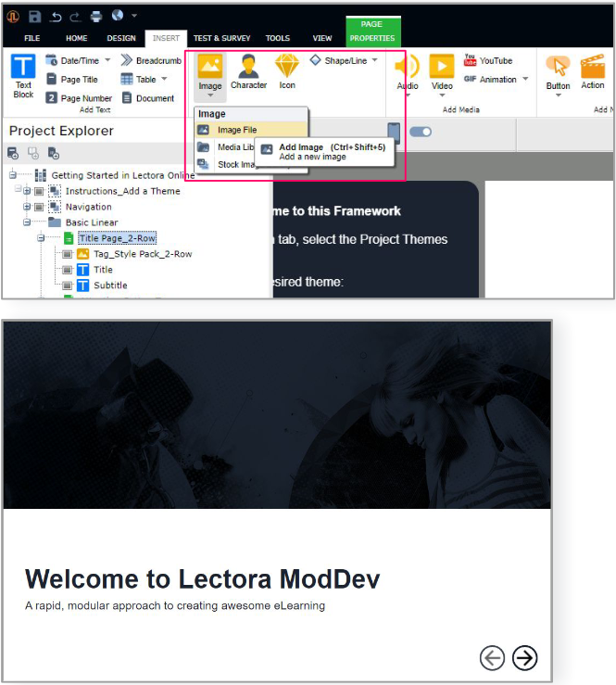Screen dimensions: 616x685
Task: Switch to the DESIGN tab
Action: click(121, 39)
